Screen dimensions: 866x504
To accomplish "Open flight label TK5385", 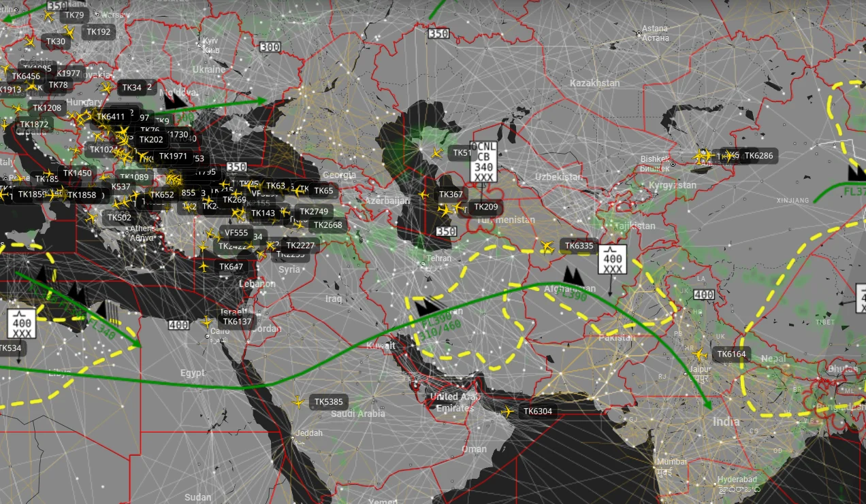I will 329,402.
